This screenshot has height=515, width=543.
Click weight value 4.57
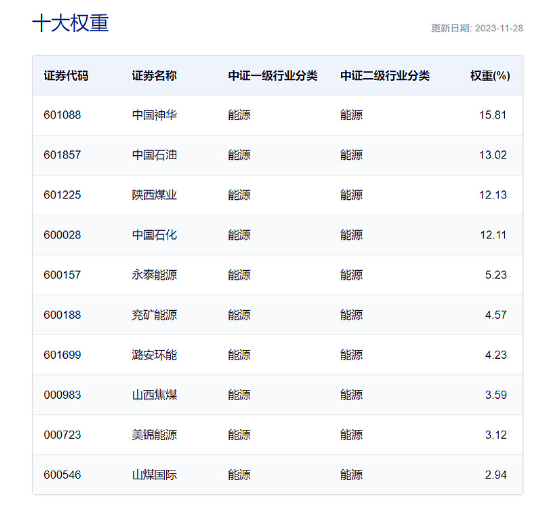coord(496,315)
